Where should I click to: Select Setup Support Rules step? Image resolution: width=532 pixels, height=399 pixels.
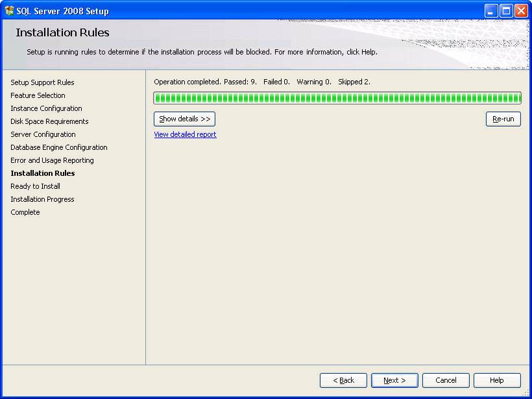[x=42, y=82]
